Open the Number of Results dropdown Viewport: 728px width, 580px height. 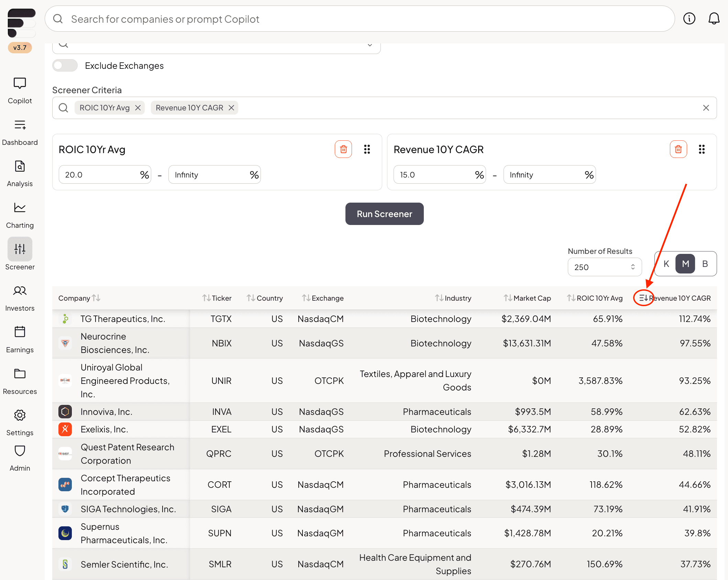click(x=605, y=267)
